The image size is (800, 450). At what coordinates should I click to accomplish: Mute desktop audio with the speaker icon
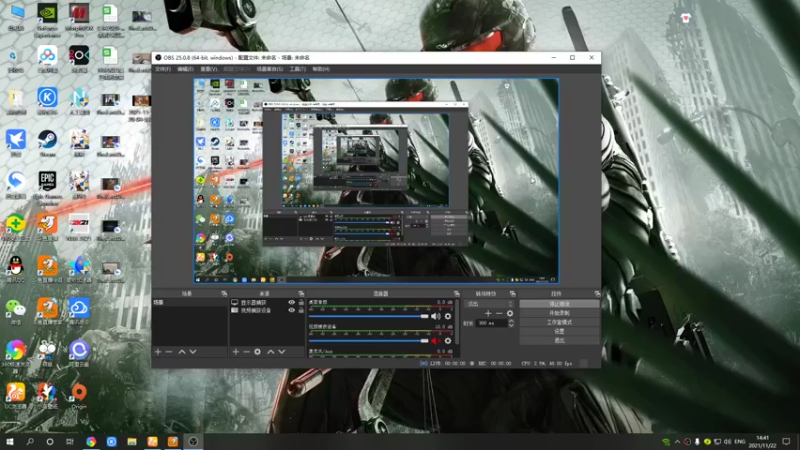coord(436,316)
